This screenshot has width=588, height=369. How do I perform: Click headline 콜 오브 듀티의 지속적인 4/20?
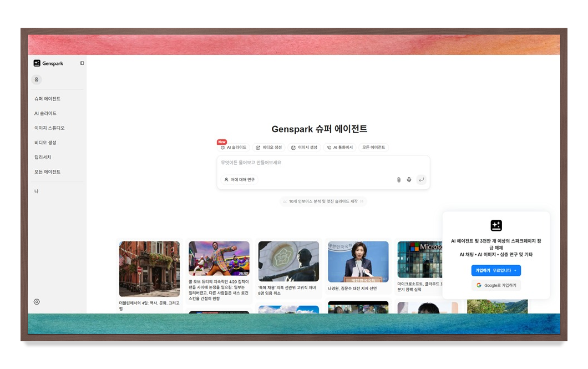pyautogui.click(x=219, y=290)
